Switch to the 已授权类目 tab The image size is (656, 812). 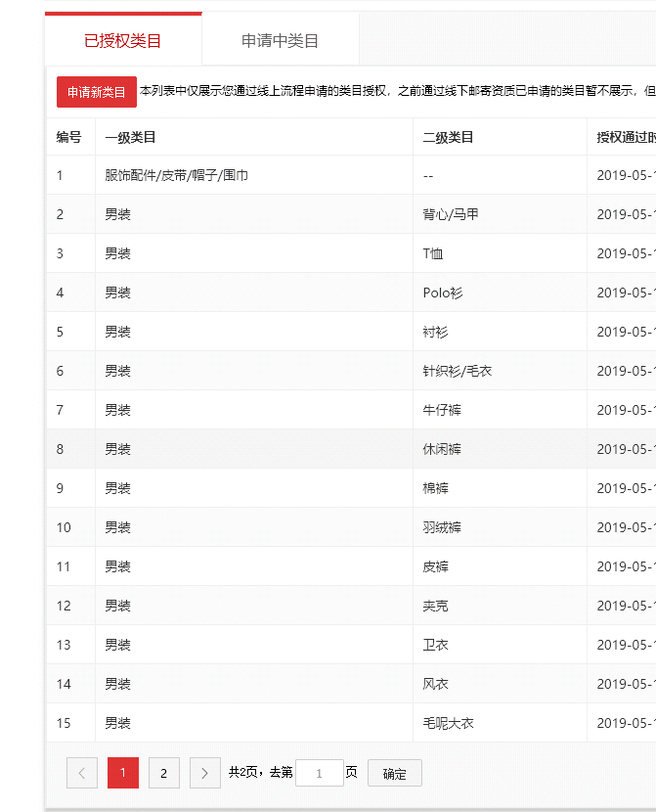pyautogui.click(x=122, y=40)
